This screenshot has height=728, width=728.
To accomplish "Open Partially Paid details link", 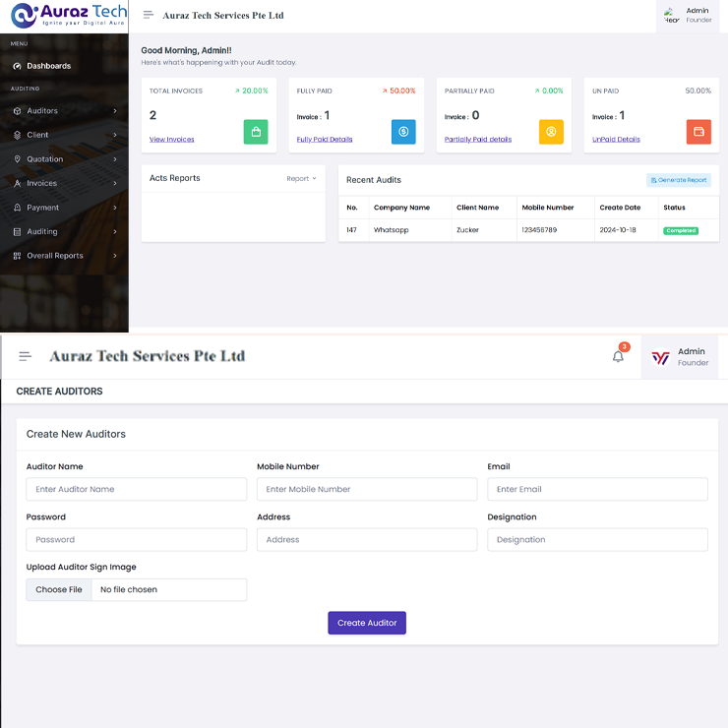I will [x=478, y=140].
